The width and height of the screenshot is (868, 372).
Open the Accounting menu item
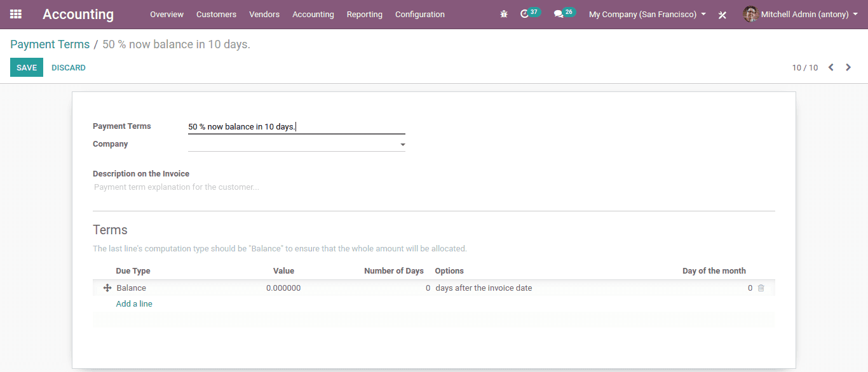click(x=313, y=14)
